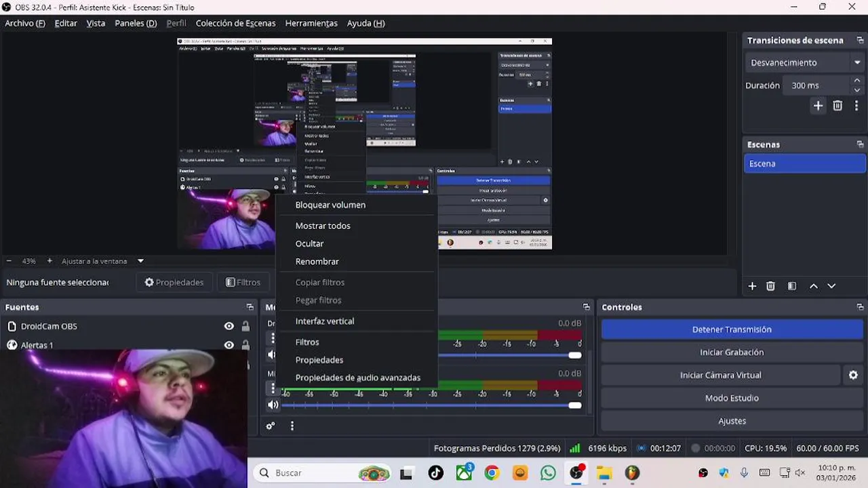Undock the Transiciones de escena panel
Screen dimensions: 868x488
pyautogui.click(x=860, y=41)
